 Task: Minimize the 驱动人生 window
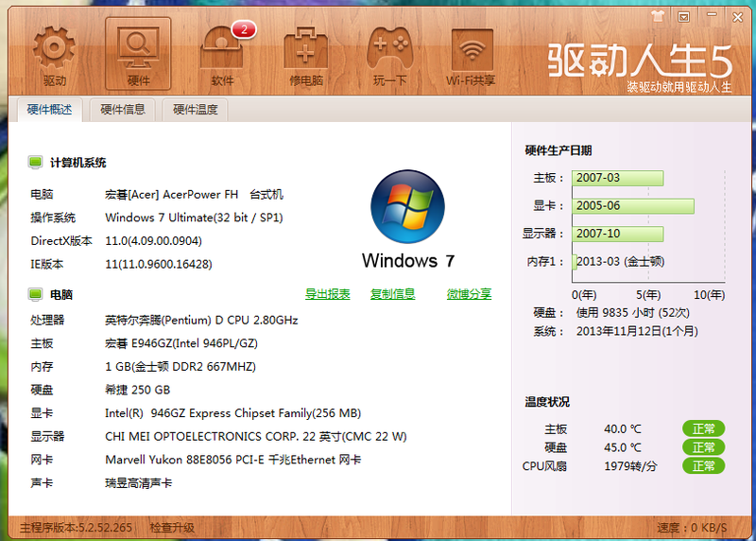point(712,16)
